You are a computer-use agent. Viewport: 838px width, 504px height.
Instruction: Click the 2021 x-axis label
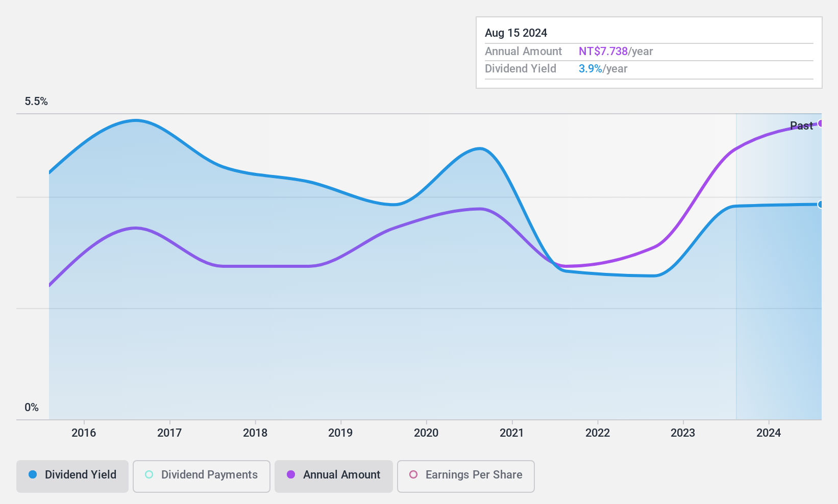click(512, 433)
